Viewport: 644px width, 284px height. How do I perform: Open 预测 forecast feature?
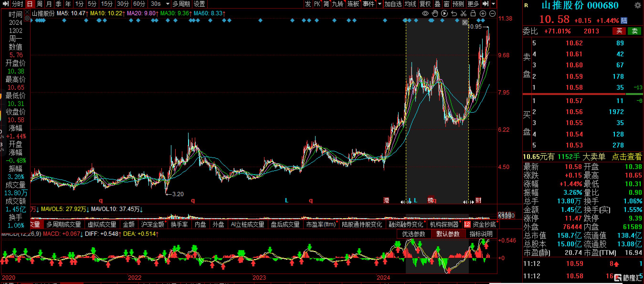pyautogui.click(x=458, y=4)
